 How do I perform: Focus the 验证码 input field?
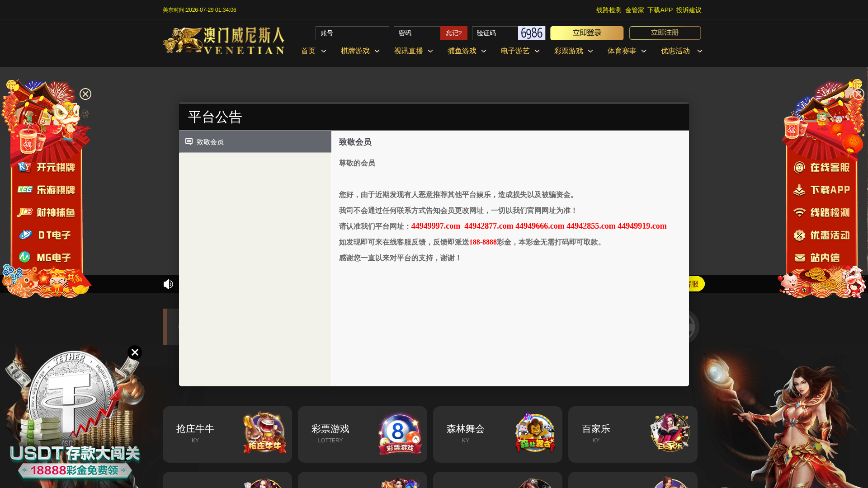click(495, 33)
